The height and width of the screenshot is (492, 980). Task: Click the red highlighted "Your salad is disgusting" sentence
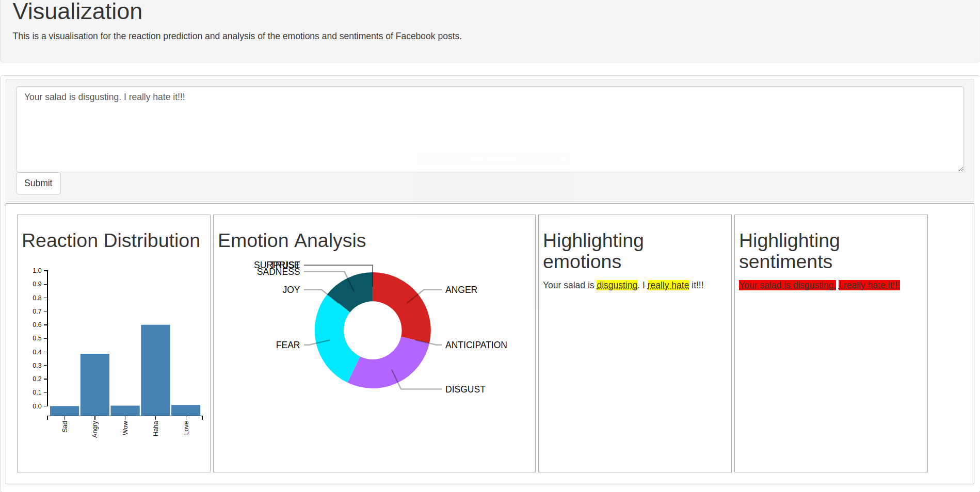[787, 285]
